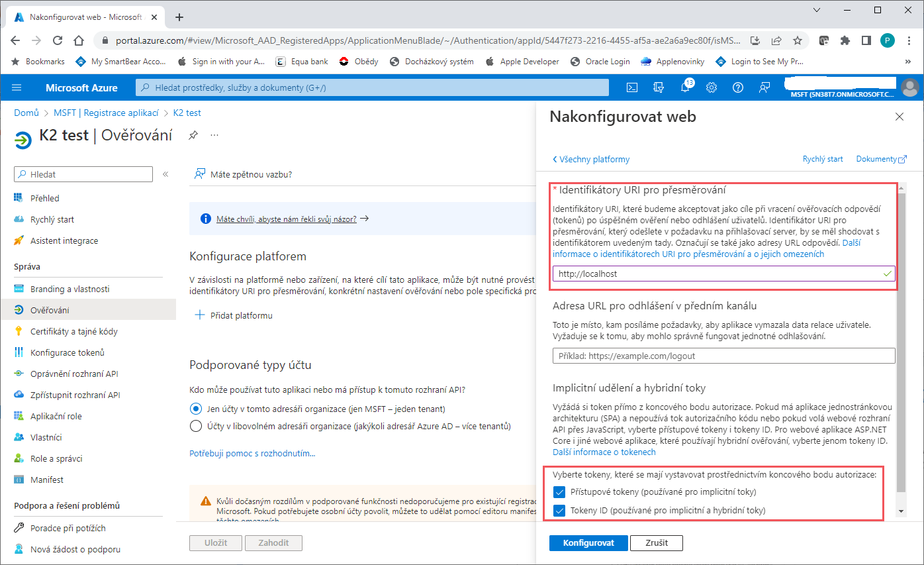Click Všechny platformy back link
924x565 pixels.
click(591, 160)
